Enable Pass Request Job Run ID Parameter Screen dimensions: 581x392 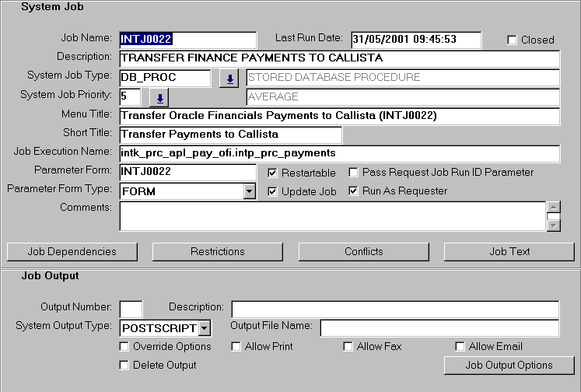[x=354, y=173]
